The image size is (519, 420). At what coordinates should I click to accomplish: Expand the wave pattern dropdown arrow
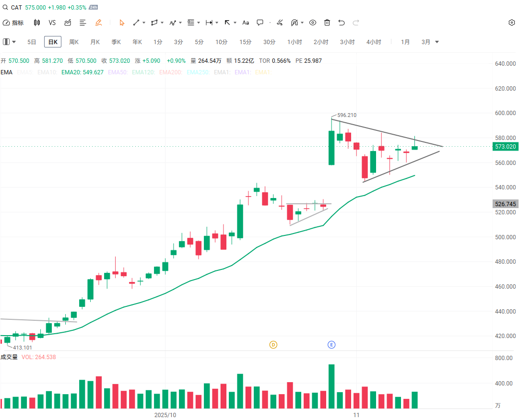[180, 23]
